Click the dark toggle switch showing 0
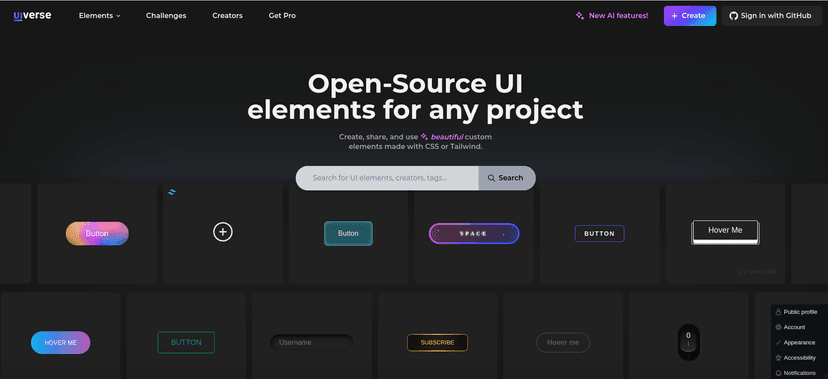Screen dimensions: 828x379 pyautogui.click(x=688, y=342)
